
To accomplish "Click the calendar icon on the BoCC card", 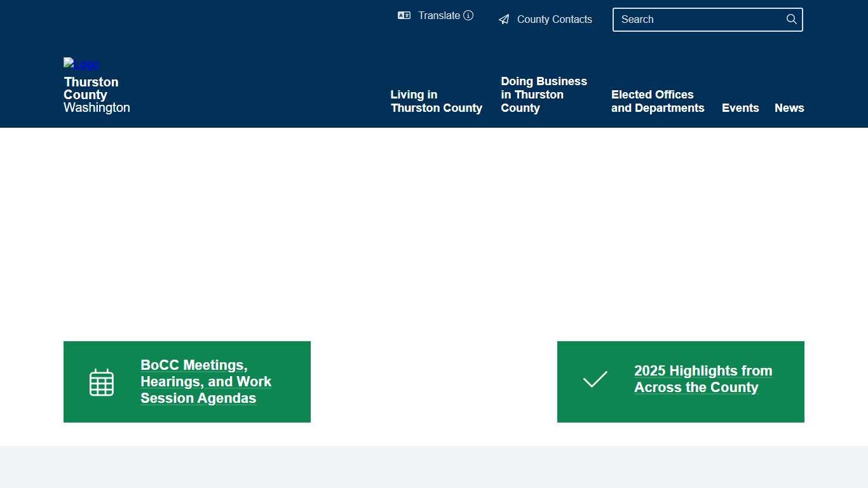I will pos(102,382).
